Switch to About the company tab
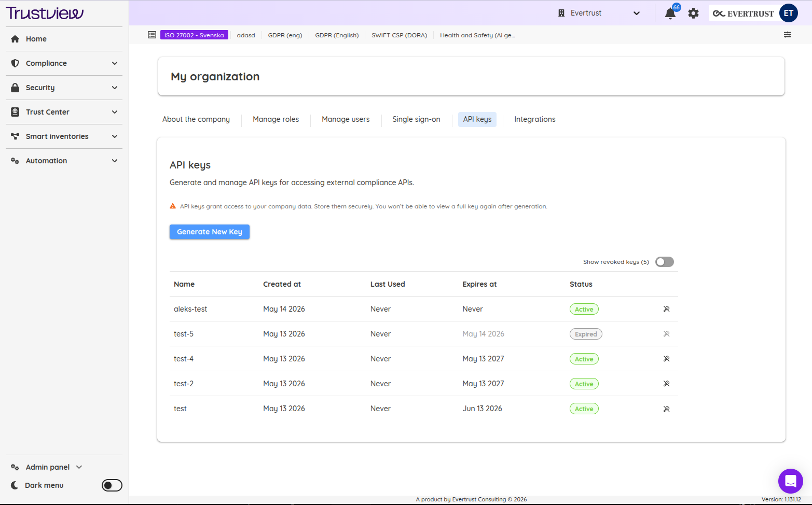Screen dimensions: 812x505 tap(196, 119)
